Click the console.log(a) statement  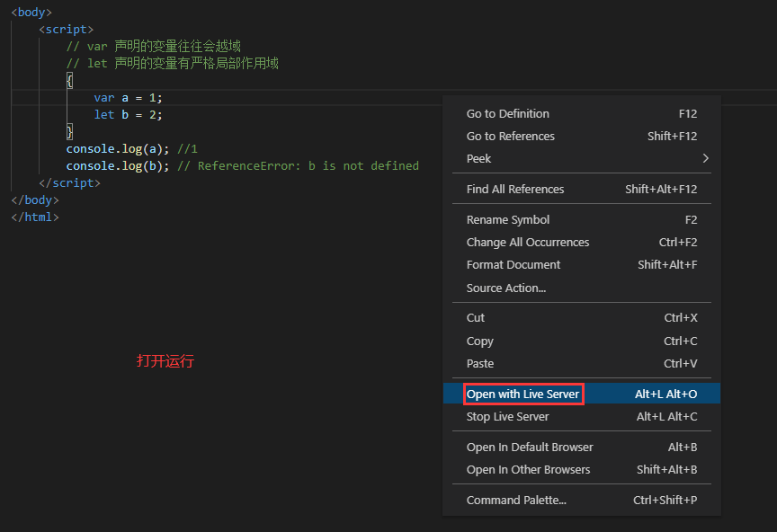click(118, 148)
